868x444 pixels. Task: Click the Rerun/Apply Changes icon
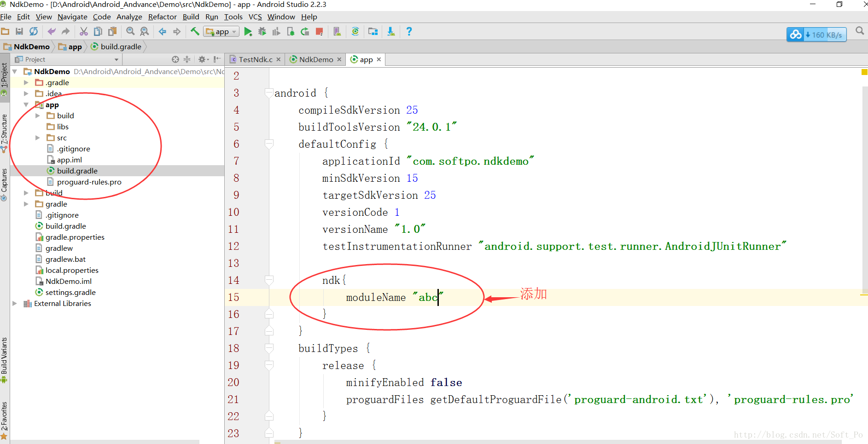coord(305,32)
